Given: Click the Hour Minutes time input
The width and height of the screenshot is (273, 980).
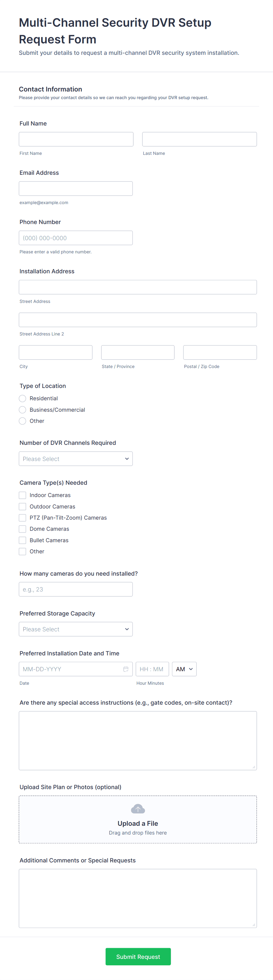Looking at the screenshot, I should 152,669.
